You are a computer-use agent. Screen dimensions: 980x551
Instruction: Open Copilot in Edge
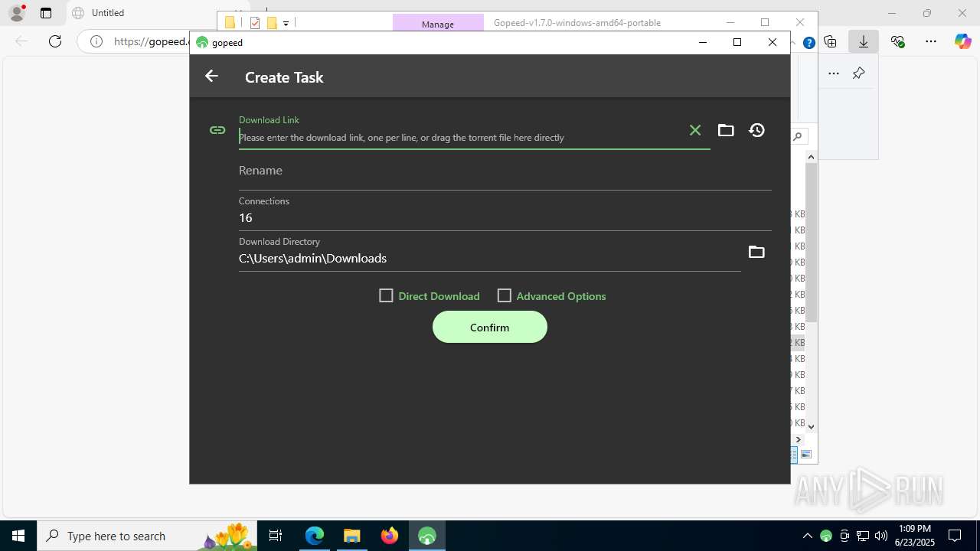(962, 41)
